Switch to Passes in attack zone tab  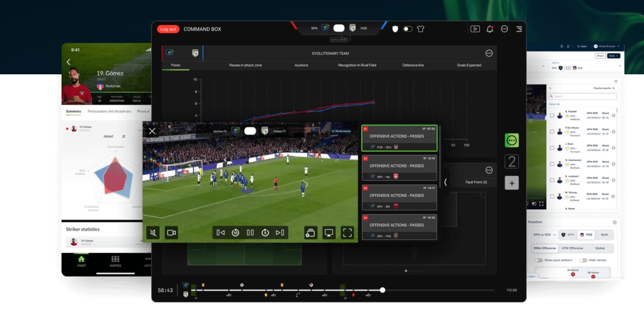pyautogui.click(x=245, y=65)
